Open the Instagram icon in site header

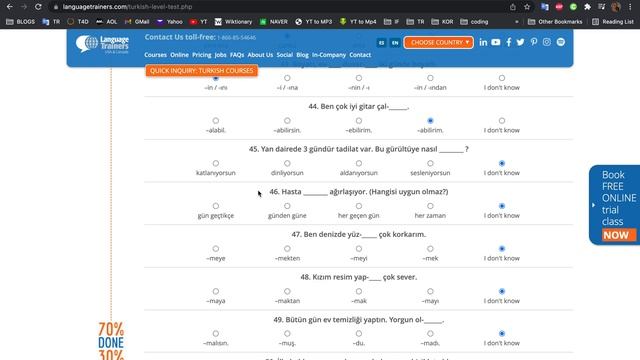[547, 42]
